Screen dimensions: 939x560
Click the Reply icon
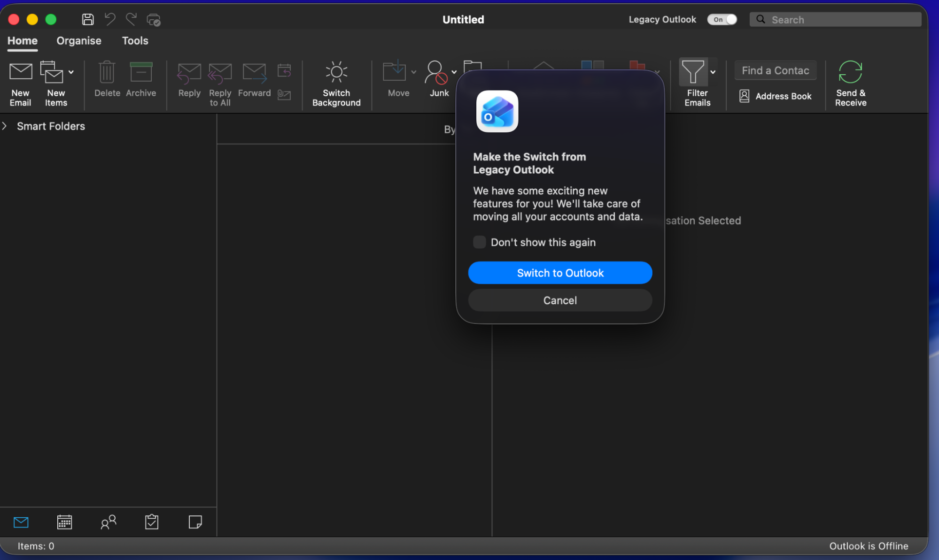(189, 73)
